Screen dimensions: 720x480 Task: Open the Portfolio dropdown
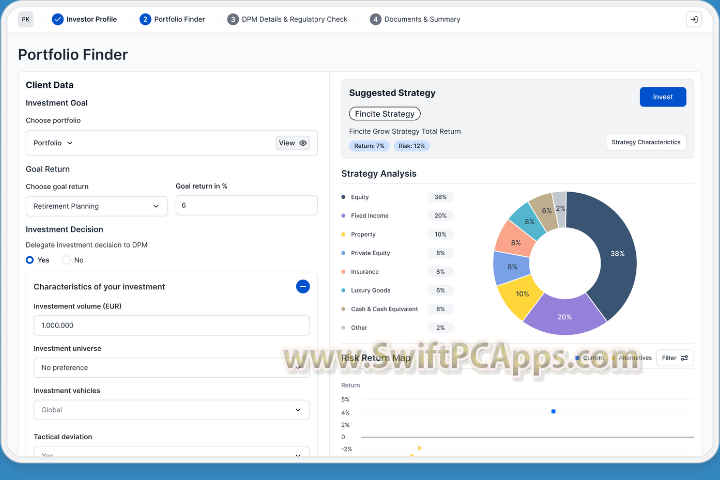click(53, 143)
